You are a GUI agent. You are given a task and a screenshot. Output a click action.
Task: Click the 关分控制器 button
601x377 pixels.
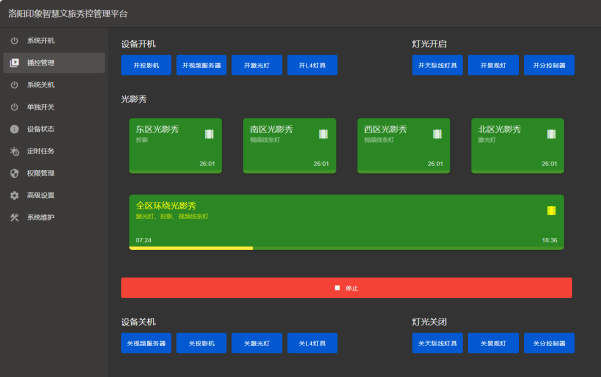[x=549, y=343]
